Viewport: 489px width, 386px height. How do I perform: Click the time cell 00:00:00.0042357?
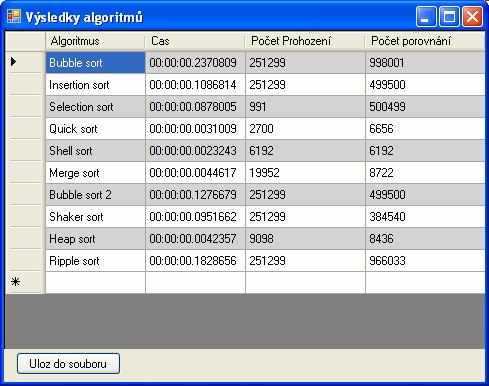[195, 239]
